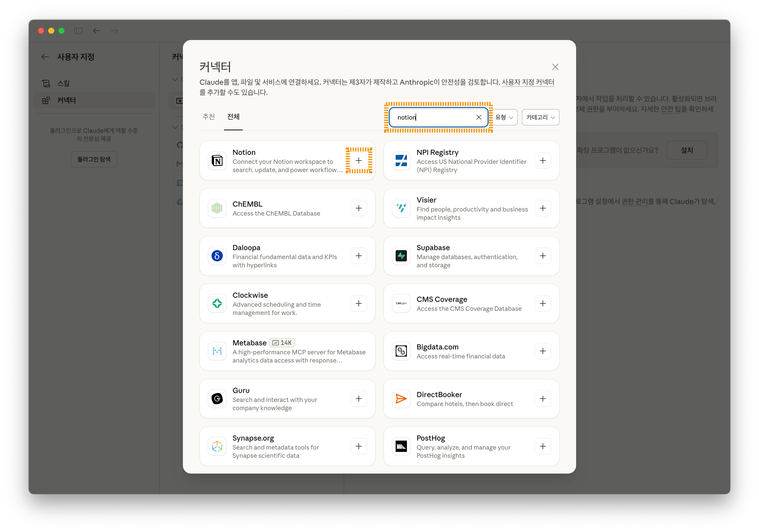759x532 pixels.
Task: Add the Visier connector plus icon
Action: point(542,208)
